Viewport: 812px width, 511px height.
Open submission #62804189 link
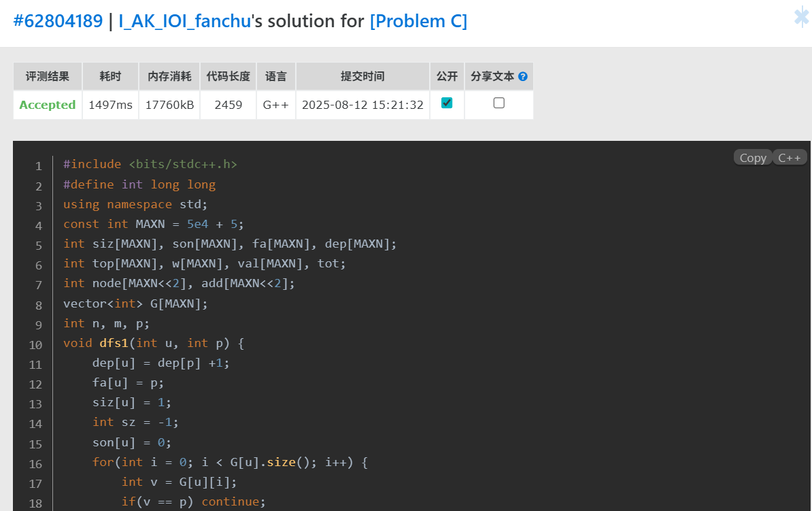pyautogui.click(x=57, y=21)
